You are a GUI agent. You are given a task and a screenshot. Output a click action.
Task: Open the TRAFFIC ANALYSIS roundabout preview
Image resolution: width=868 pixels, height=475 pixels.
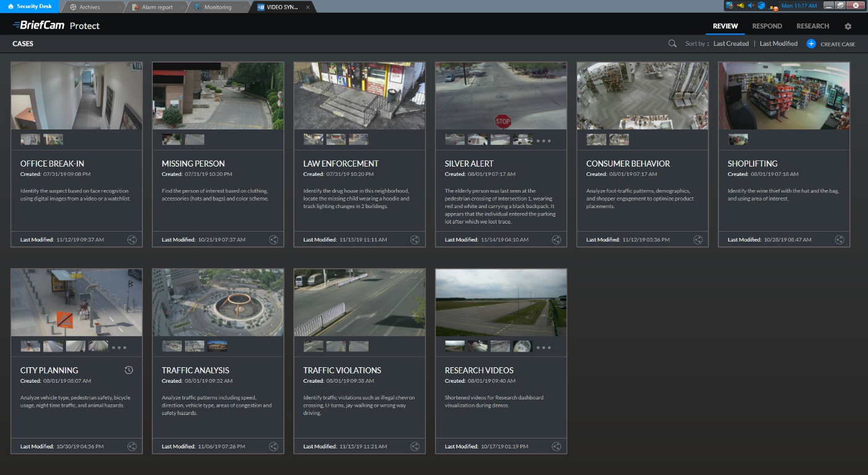218,302
